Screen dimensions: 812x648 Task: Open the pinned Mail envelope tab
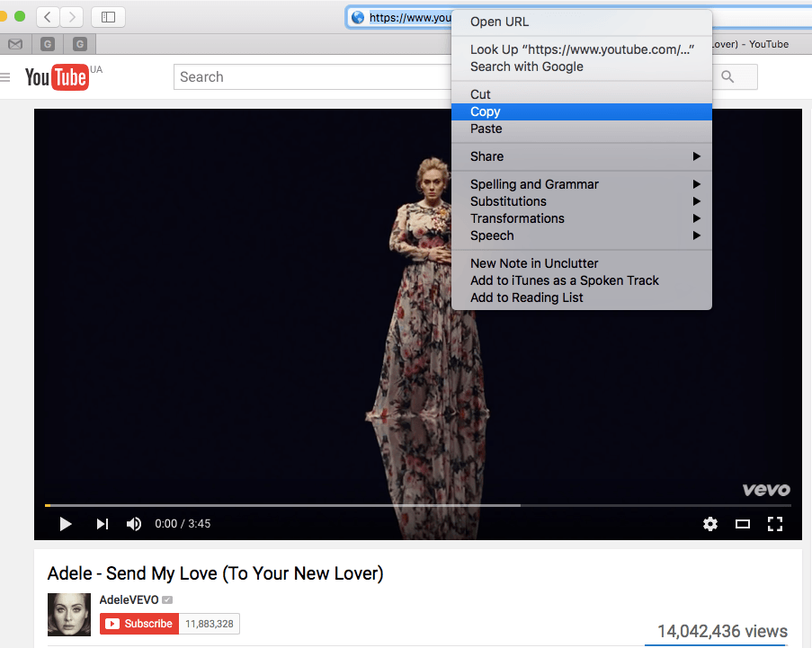15,44
